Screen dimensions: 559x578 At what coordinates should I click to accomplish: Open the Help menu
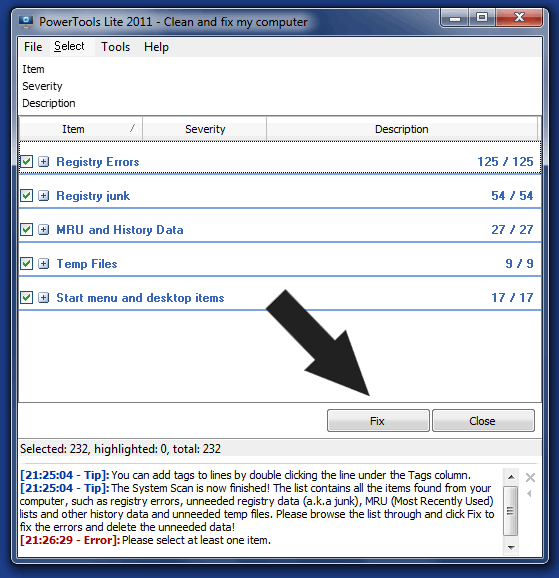[x=156, y=47]
